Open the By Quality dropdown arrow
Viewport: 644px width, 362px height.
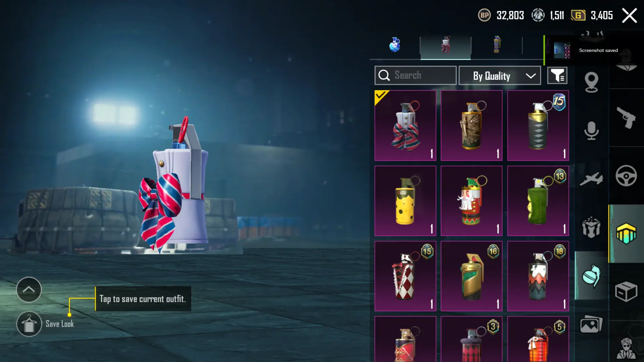tap(531, 76)
